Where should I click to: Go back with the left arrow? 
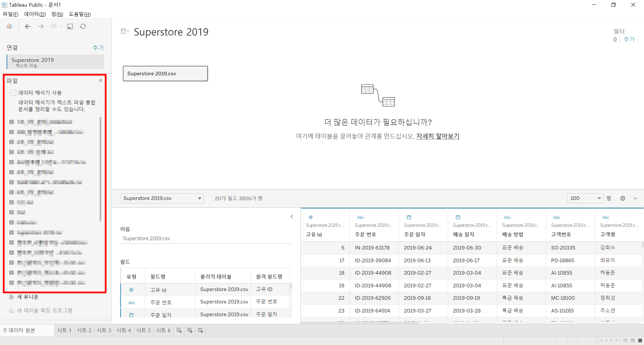point(28,26)
